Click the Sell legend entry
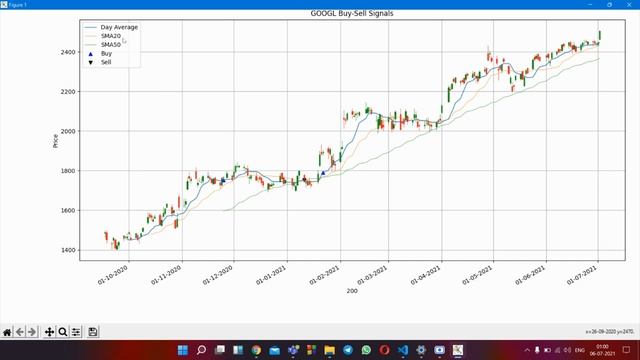The width and height of the screenshot is (640, 360). click(106, 62)
